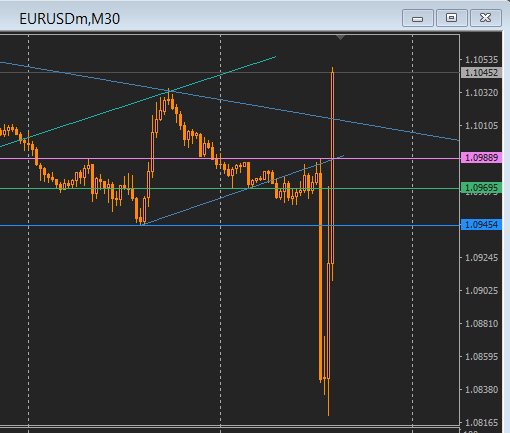510x433 pixels.
Task: Select the magenta horizontal line on chart
Action: coord(100,158)
